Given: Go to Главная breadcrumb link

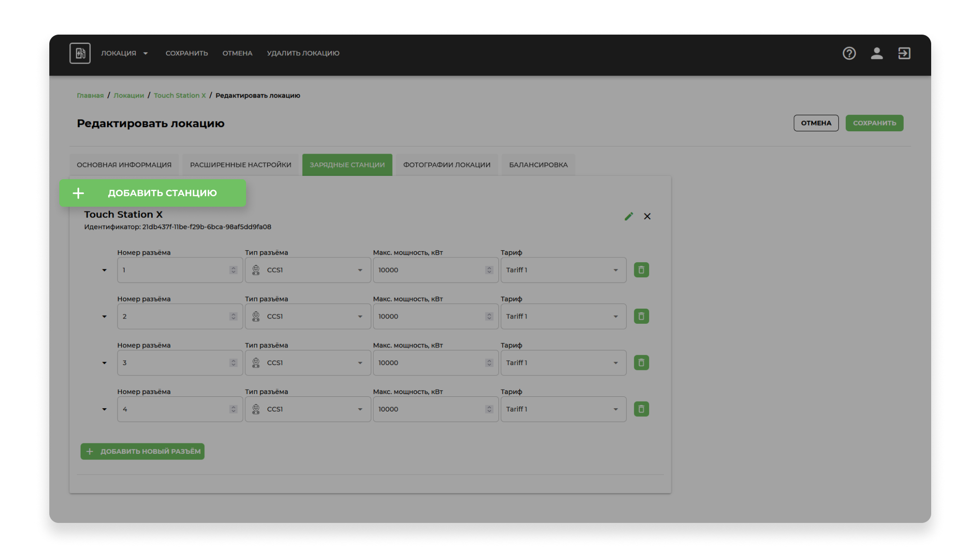Looking at the screenshot, I should 90,95.
